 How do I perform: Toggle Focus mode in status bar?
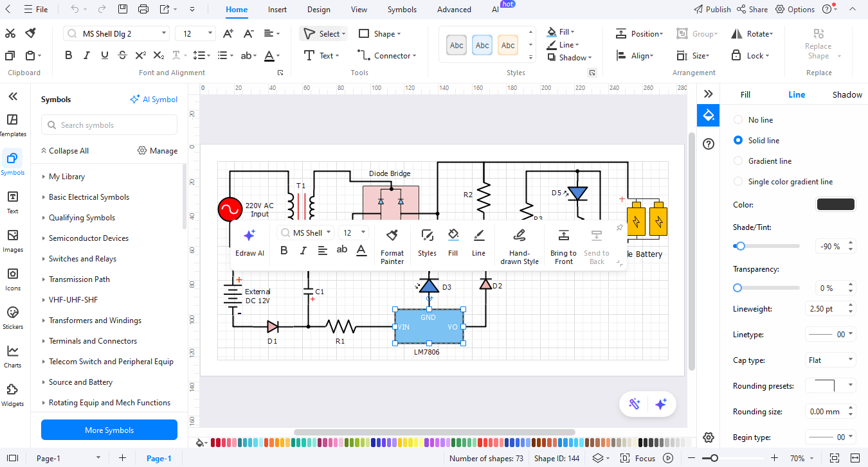pos(638,458)
